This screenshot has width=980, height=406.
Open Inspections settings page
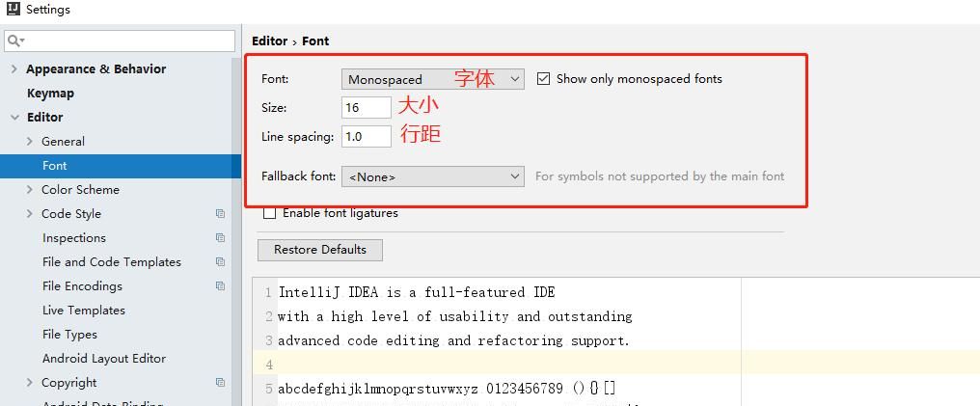73,238
